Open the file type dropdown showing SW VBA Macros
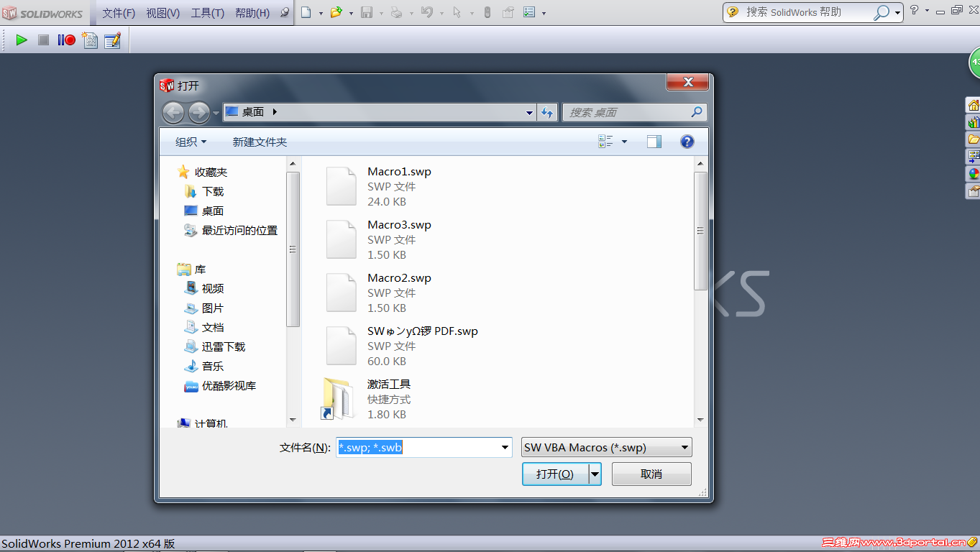980x552 pixels. point(606,446)
